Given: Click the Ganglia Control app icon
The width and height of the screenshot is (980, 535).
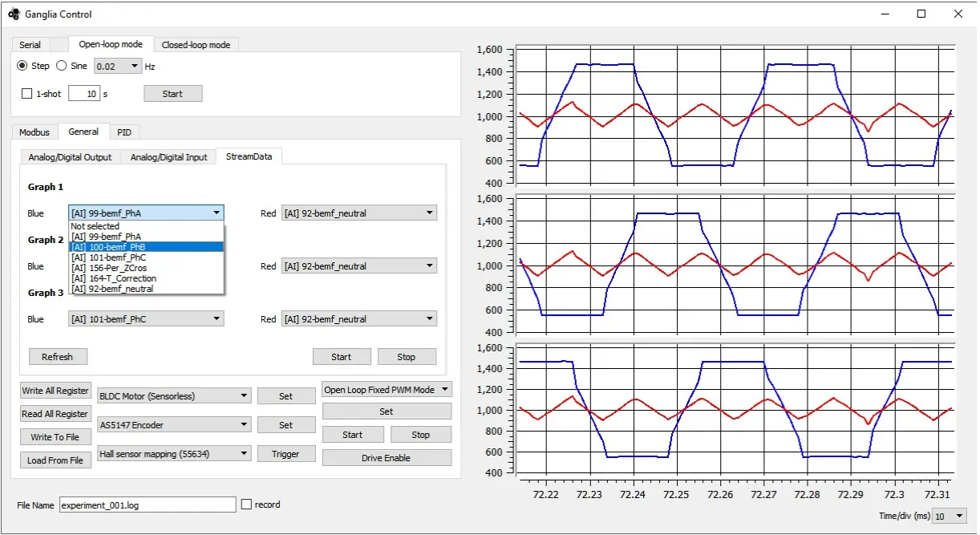Looking at the screenshot, I should click(x=14, y=14).
